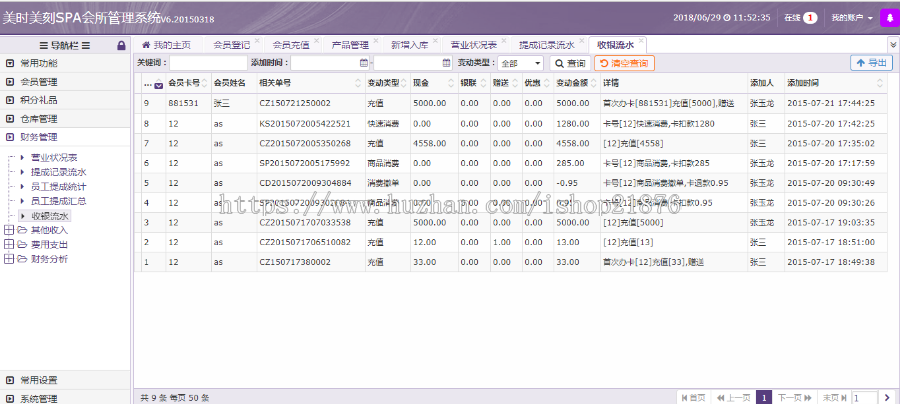
Task: Click the home icon on 我的主页 tab
Action: click(x=146, y=45)
